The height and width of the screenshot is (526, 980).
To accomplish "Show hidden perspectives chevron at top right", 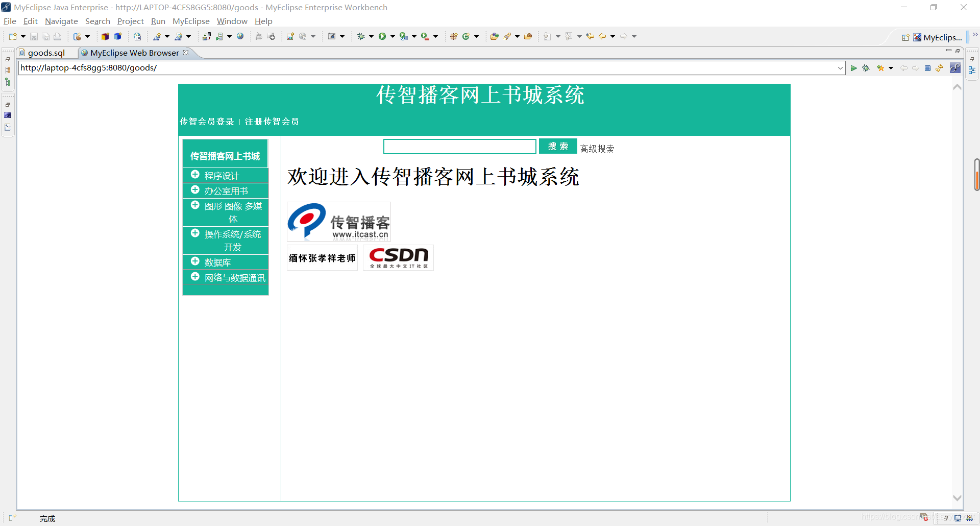I will 975,35.
